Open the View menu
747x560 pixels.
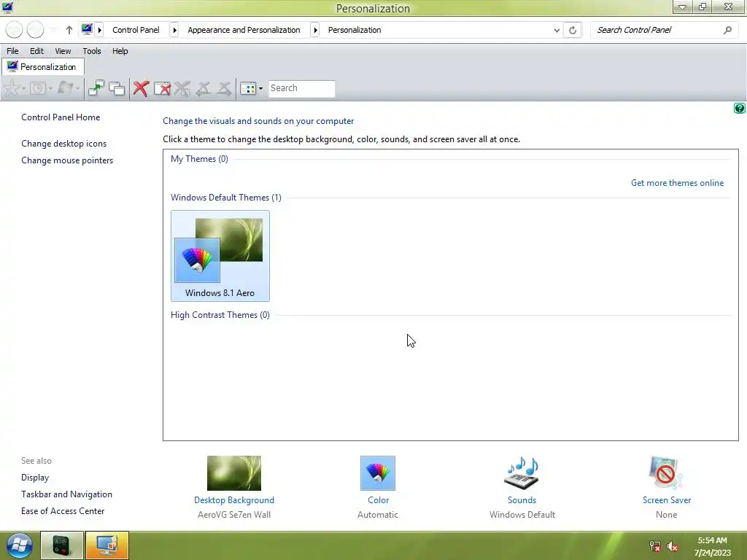[x=63, y=51]
